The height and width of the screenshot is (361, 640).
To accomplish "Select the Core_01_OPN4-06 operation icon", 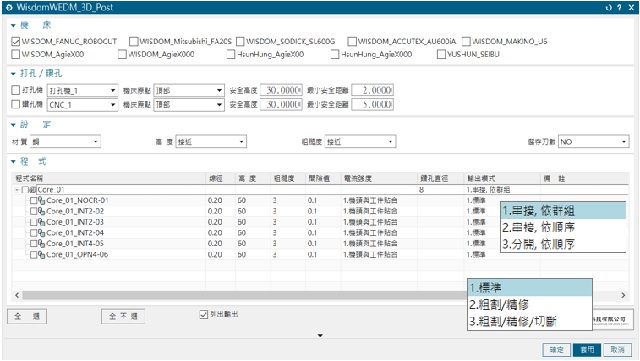I will [41, 254].
